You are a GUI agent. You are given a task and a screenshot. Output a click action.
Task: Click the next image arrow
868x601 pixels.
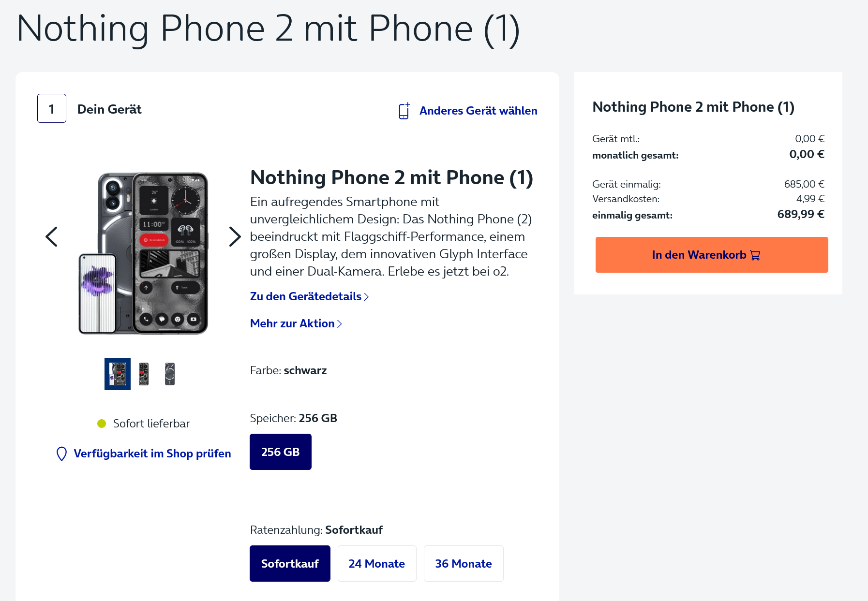[x=235, y=236]
